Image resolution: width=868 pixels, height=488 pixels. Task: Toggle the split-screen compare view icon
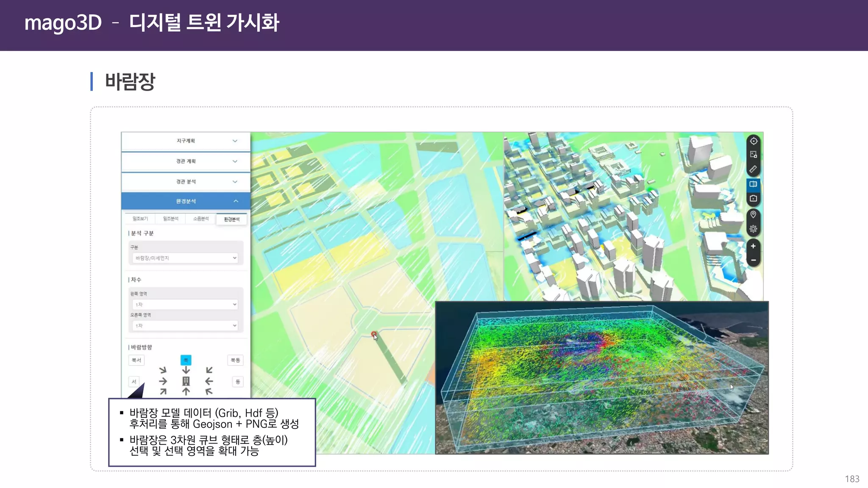click(753, 184)
